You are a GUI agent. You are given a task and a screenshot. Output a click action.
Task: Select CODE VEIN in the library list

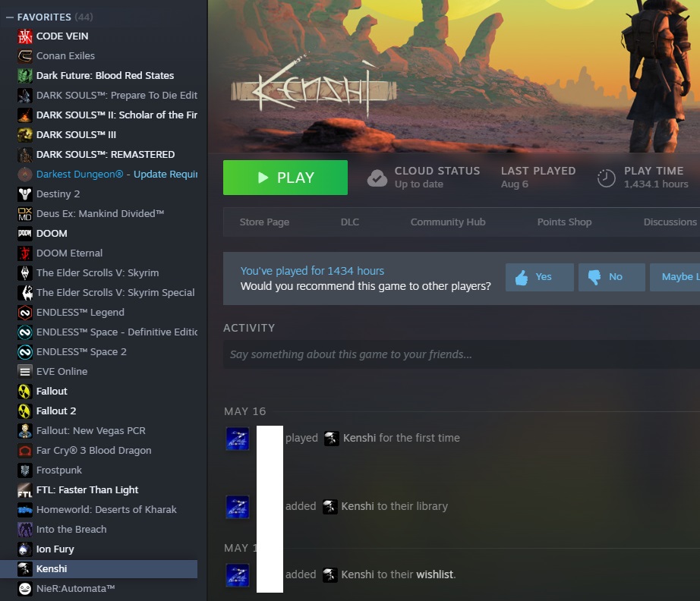tap(99, 36)
